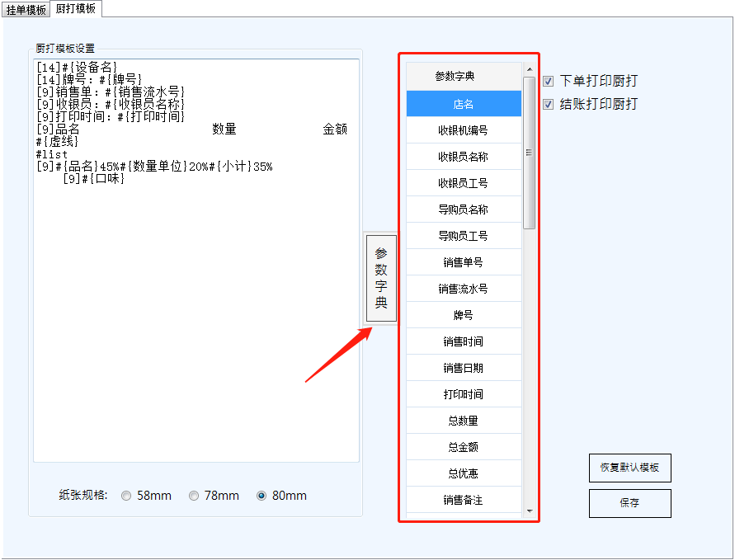This screenshot has width=735, height=560.
Task: Click the #list line in the template
Action: point(52,154)
